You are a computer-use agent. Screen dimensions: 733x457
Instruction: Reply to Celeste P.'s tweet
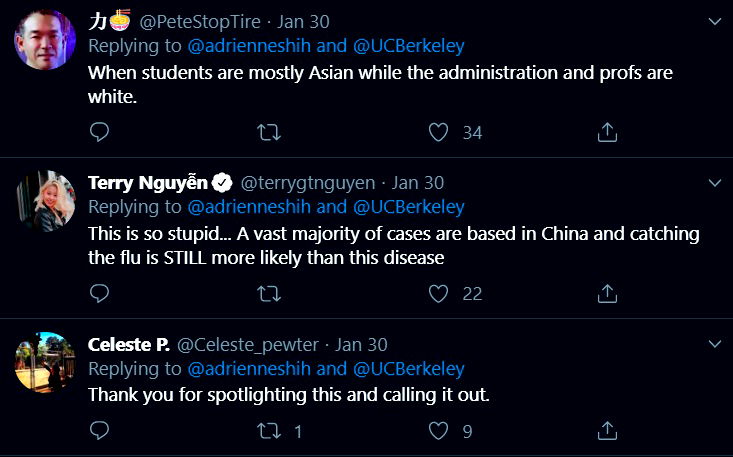coord(99,431)
